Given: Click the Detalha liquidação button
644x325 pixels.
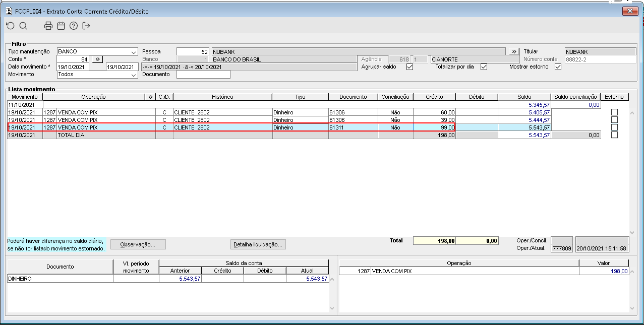Looking at the screenshot, I should coord(259,244).
